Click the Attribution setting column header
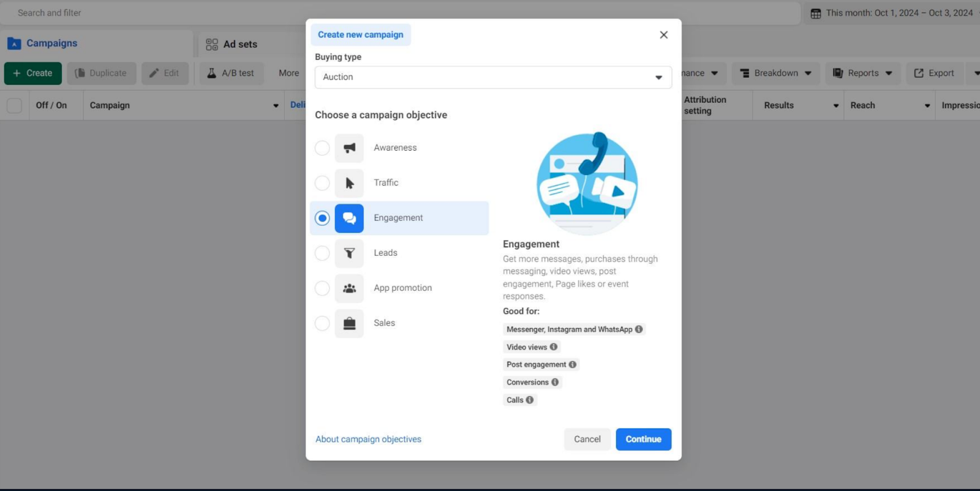 [705, 105]
